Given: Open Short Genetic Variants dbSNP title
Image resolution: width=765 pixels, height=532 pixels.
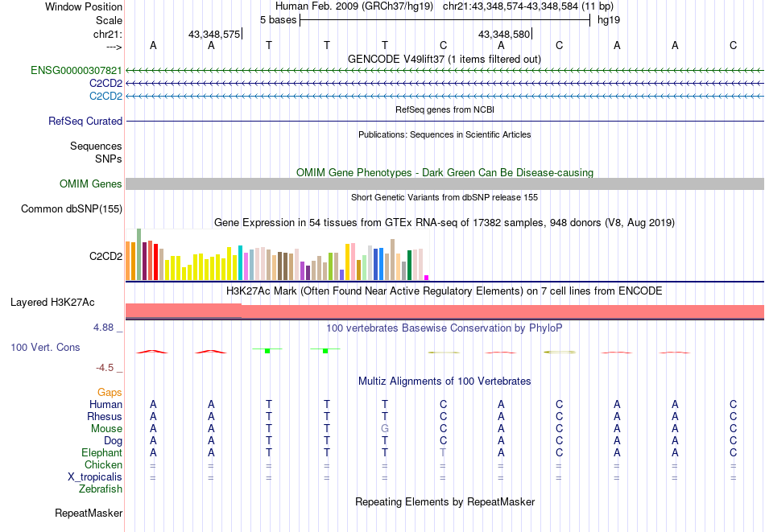Looking at the screenshot, I should (x=445, y=197).
